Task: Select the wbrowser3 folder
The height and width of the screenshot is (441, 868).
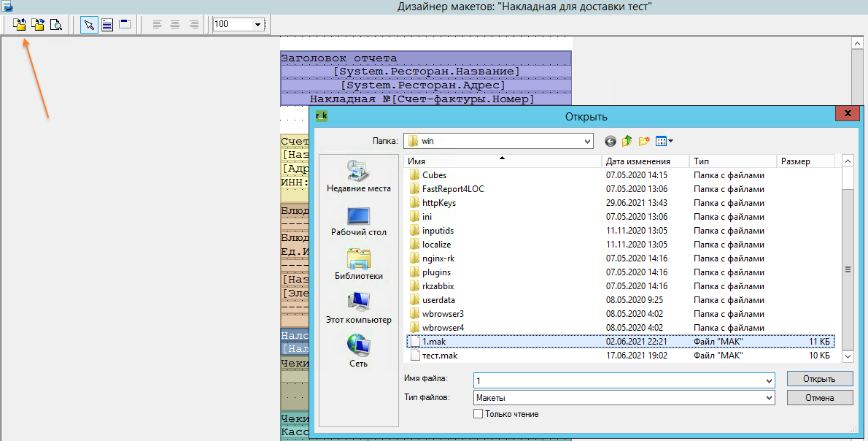Action: [443, 313]
